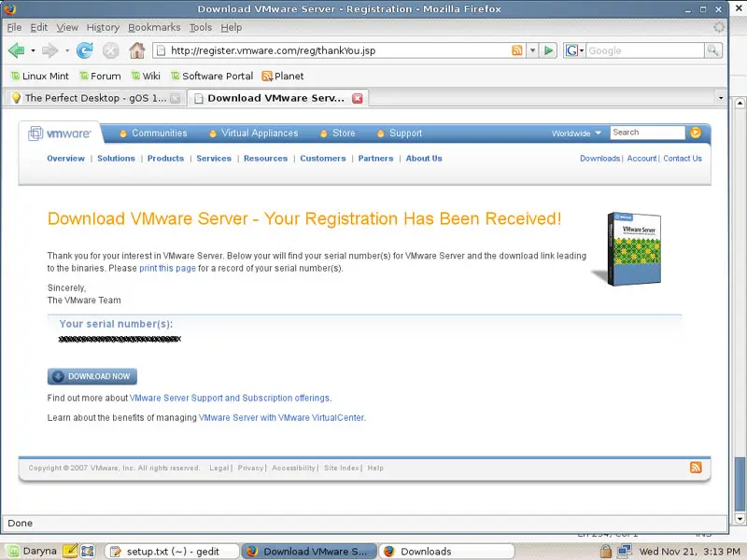Click the lock icon in system tray

click(605, 551)
